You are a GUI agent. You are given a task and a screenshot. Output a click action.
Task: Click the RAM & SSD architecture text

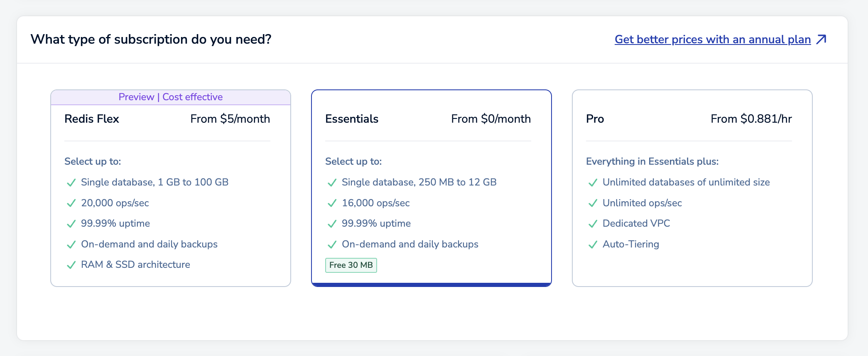(x=135, y=265)
